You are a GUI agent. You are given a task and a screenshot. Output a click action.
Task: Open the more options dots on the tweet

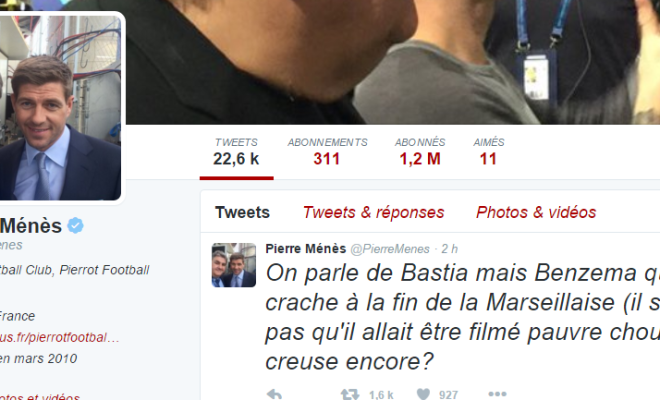(x=497, y=394)
